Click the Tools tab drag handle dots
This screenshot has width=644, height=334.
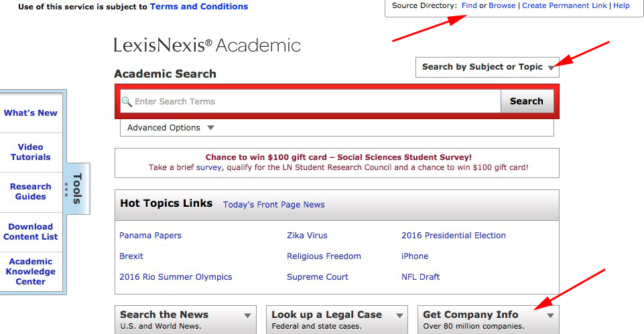click(66, 189)
